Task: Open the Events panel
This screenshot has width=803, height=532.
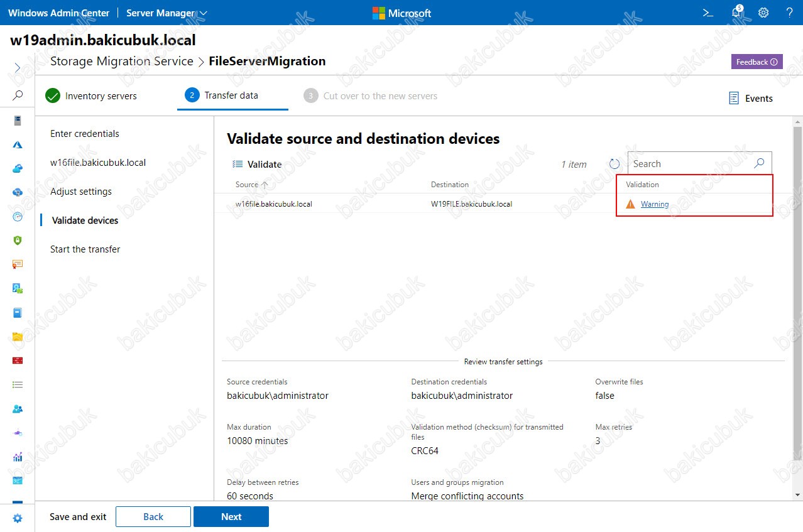Action: 751,98
